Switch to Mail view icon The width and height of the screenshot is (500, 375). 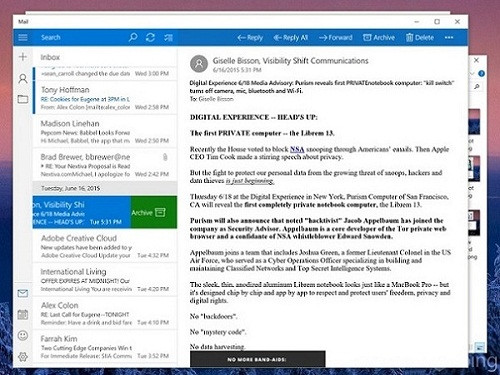23,293
